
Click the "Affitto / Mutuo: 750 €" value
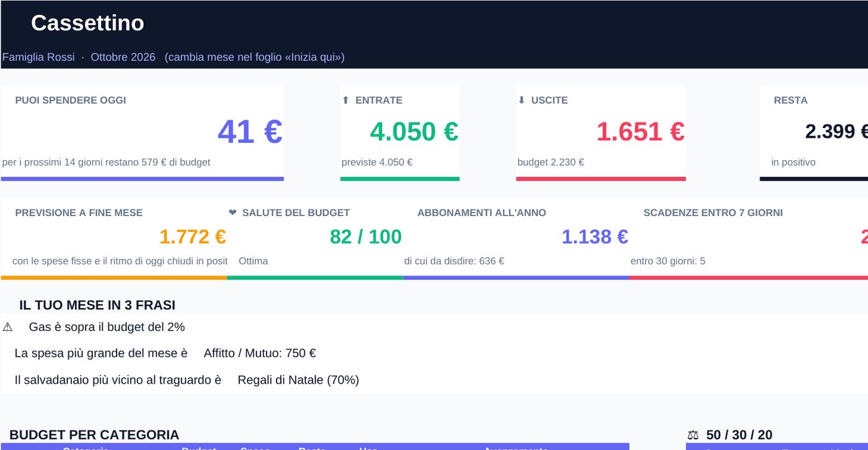(260, 353)
